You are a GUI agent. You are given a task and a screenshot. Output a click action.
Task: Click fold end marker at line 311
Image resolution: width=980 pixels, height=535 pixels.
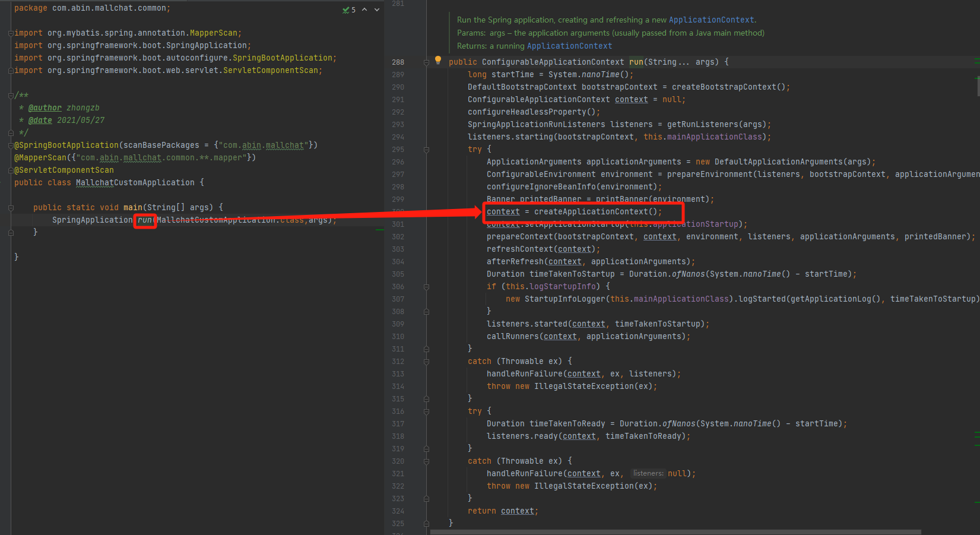tap(426, 349)
